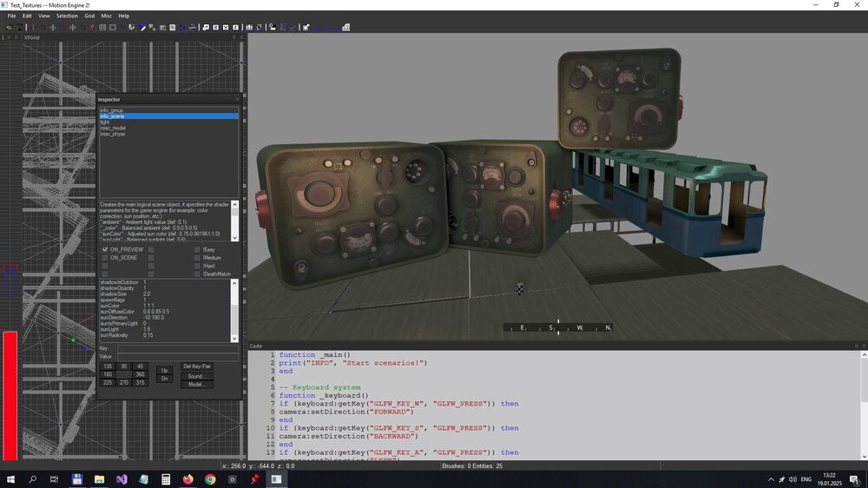Click the rightmost icon in the main toolbar
The image size is (868, 488).
coord(345,27)
